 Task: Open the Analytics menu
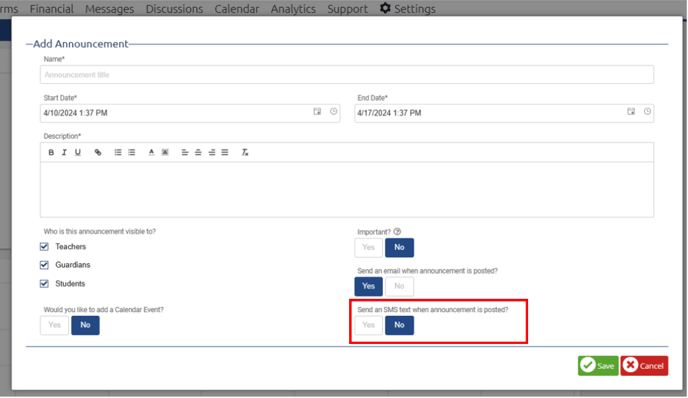[293, 9]
